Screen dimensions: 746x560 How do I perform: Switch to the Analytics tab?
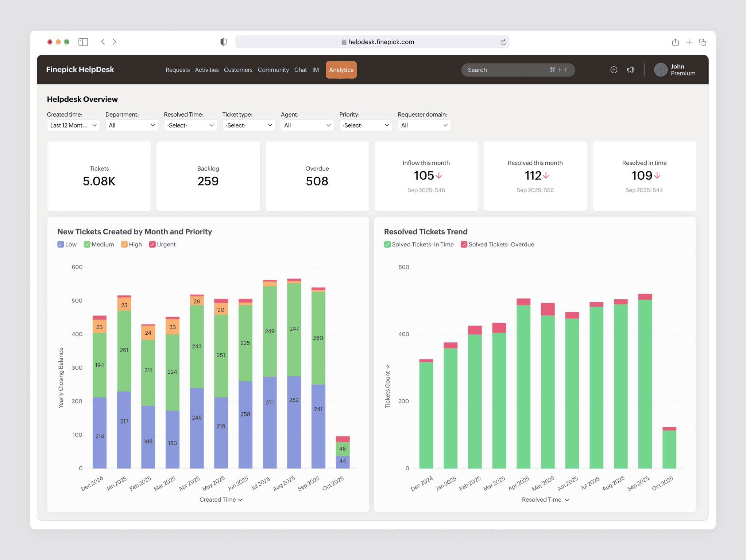pyautogui.click(x=341, y=70)
